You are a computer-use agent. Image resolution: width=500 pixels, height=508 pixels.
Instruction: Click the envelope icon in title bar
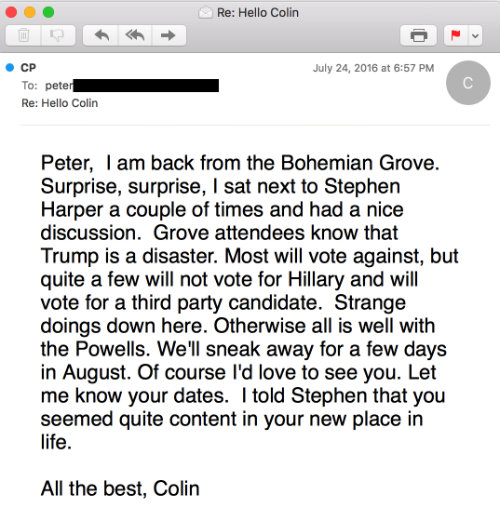click(205, 13)
